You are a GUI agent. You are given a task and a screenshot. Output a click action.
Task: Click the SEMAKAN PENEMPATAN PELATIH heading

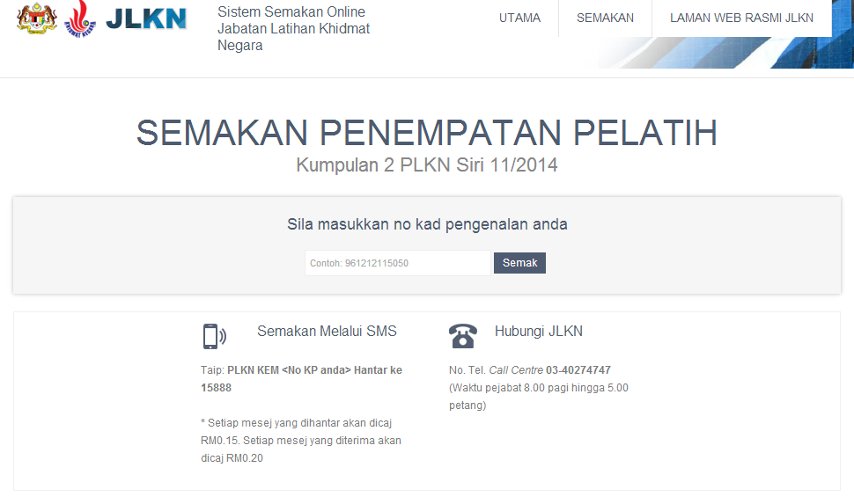pyautogui.click(x=427, y=133)
